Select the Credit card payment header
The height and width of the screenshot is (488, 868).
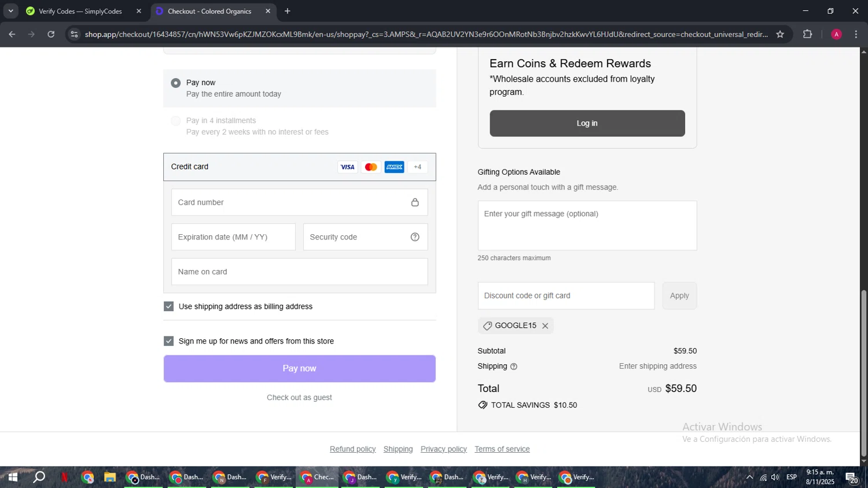tap(300, 167)
